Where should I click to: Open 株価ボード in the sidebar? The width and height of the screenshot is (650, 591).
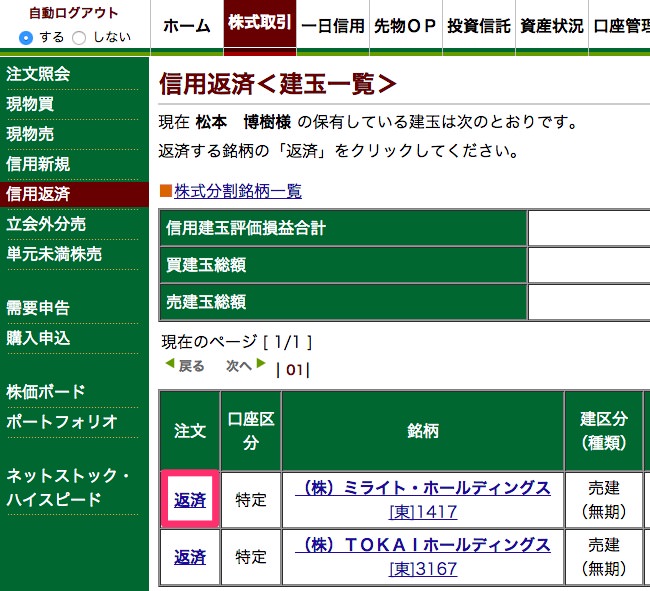pyautogui.click(x=46, y=392)
